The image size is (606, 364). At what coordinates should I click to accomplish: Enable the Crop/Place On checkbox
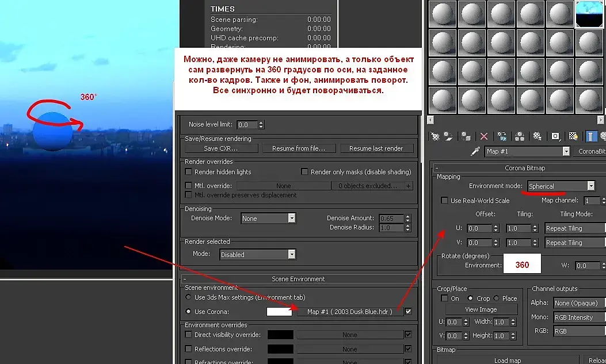(444, 298)
